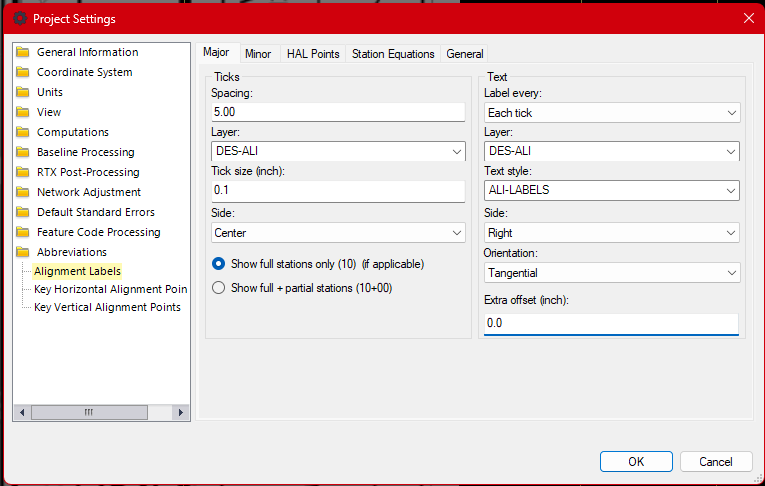Switch to the Major tab

click(216, 53)
